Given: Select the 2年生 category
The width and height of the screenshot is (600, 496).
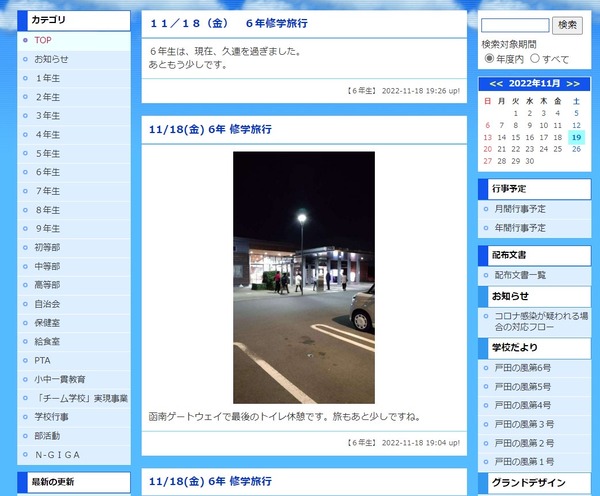Looking at the screenshot, I should [47, 97].
